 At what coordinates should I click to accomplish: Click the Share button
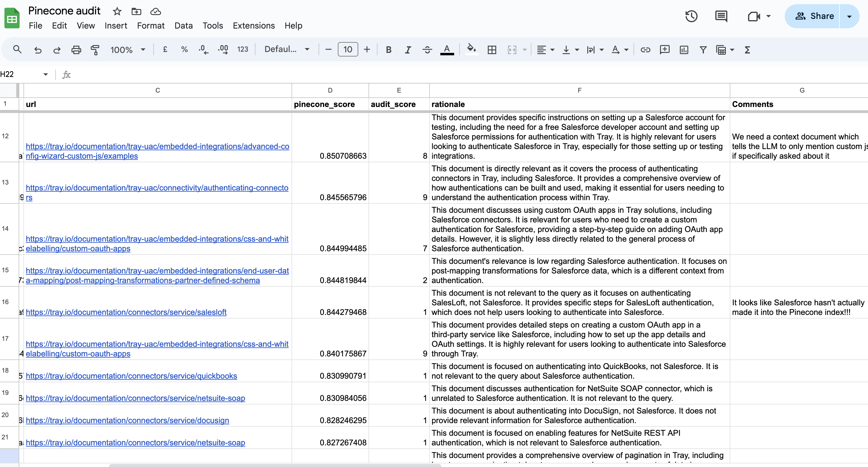point(814,16)
